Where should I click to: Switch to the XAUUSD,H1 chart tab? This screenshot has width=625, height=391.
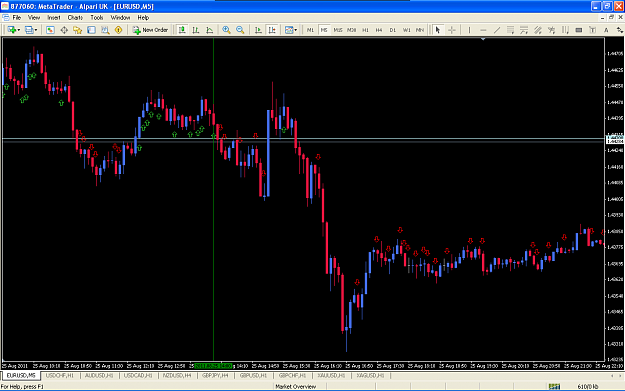click(331, 375)
